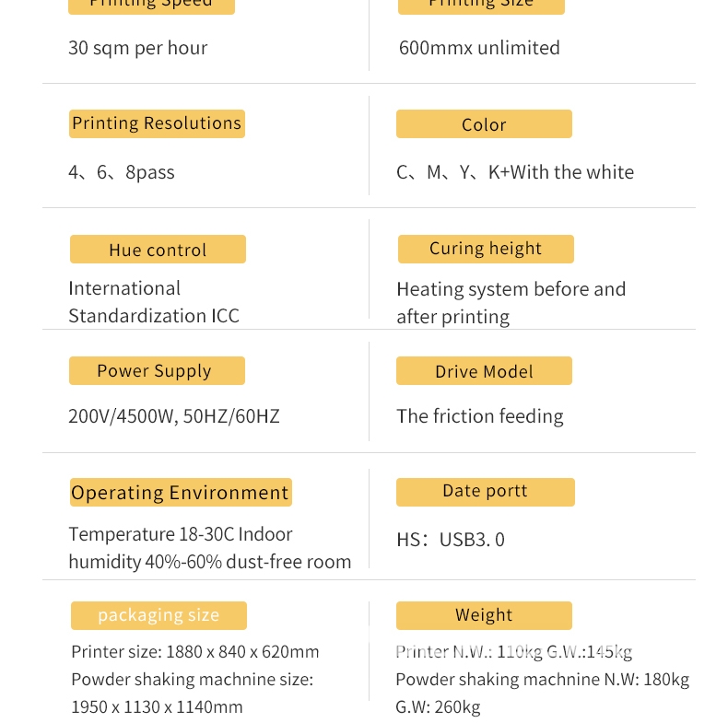The width and height of the screenshot is (728, 723).
Task: Select the Curing height heading
Action: [486, 250]
